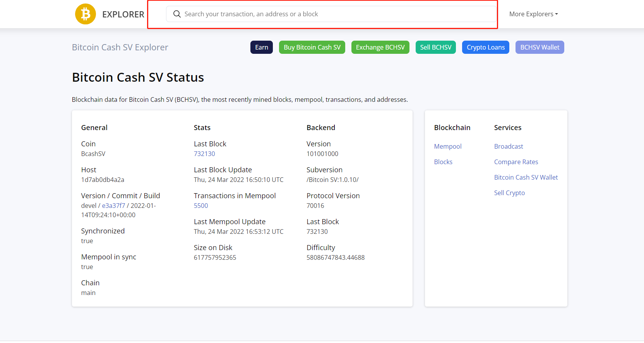Image resolution: width=644 pixels, height=343 pixels.
Task: Click the backend version 101001000
Action: (322, 154)
